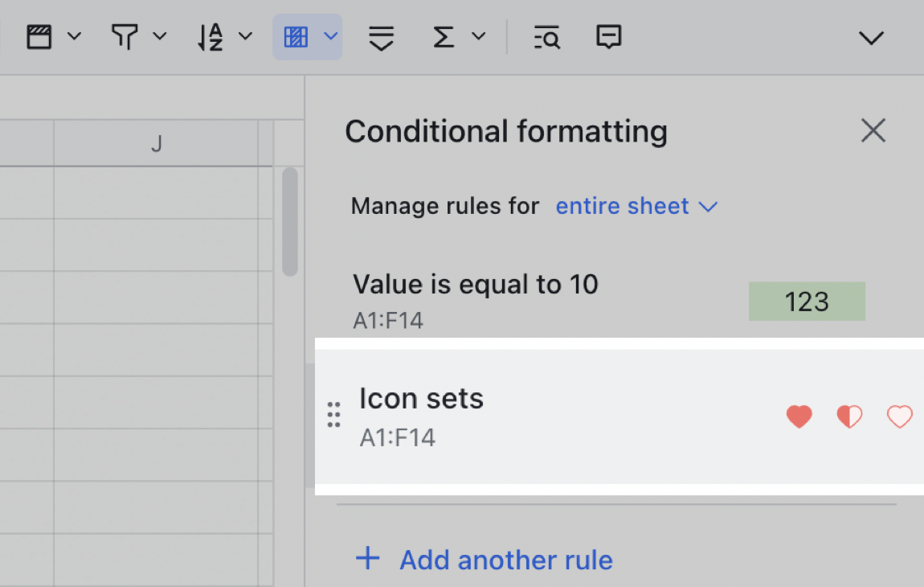Open the find and replace icon
The height and width of the screenshot is (587, 924).
pos(546,36)
